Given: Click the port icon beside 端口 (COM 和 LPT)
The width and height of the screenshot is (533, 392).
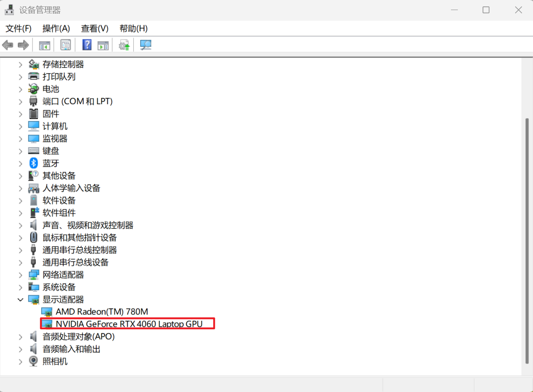Looking at the screenshot, I should 33,101.
